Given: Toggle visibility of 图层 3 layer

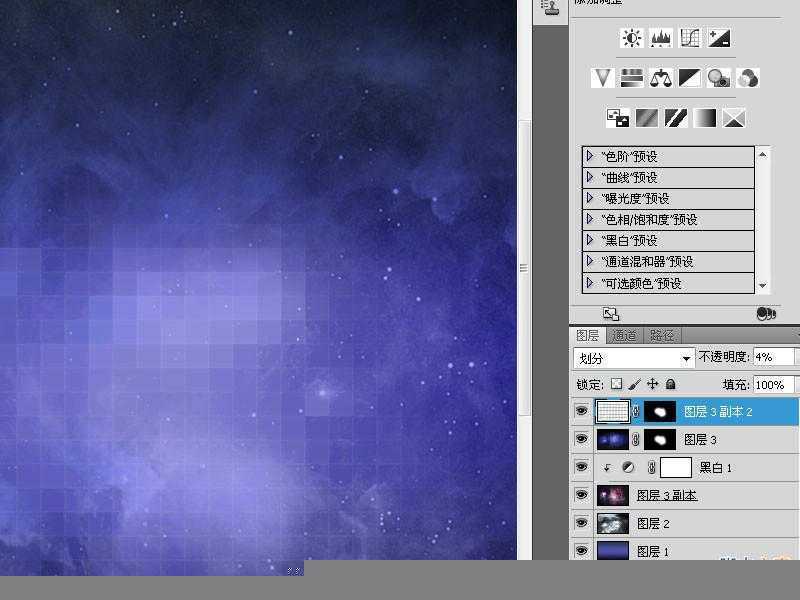Looking at the screenshot, I should click(581, 439).
